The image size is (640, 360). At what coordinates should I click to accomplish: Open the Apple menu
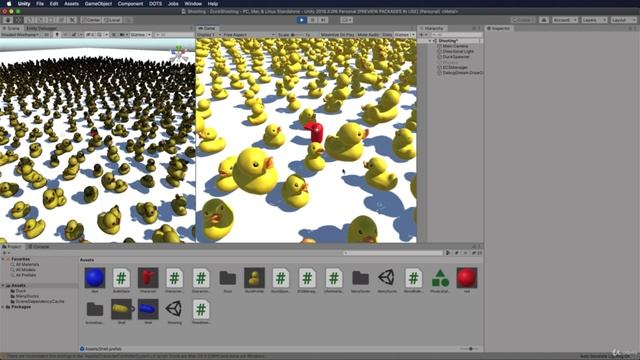(x=9, y=4)
